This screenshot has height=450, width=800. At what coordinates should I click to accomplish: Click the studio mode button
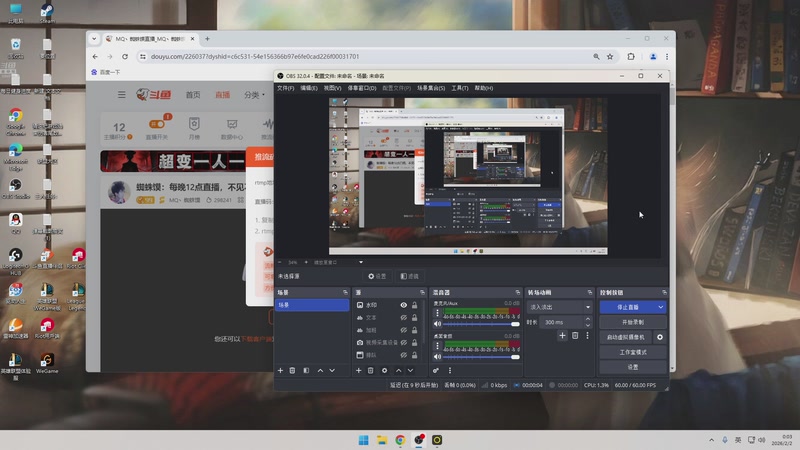[x=633, y=352]
